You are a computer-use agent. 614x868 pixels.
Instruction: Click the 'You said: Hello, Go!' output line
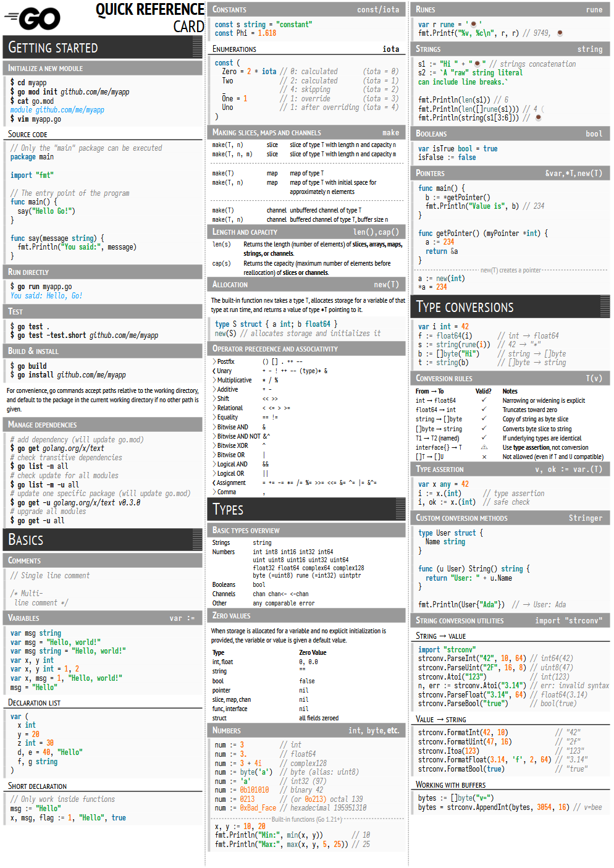(x=46, y=296)
